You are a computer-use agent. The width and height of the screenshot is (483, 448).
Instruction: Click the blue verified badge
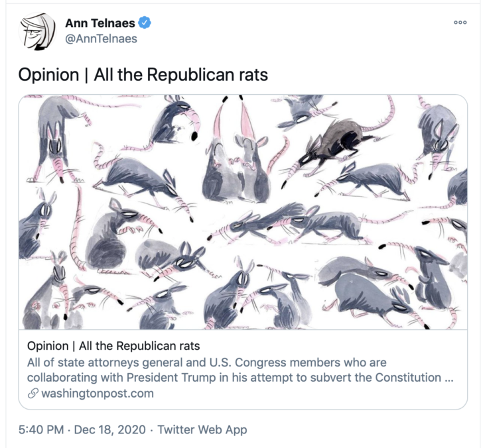click(145, 23)
